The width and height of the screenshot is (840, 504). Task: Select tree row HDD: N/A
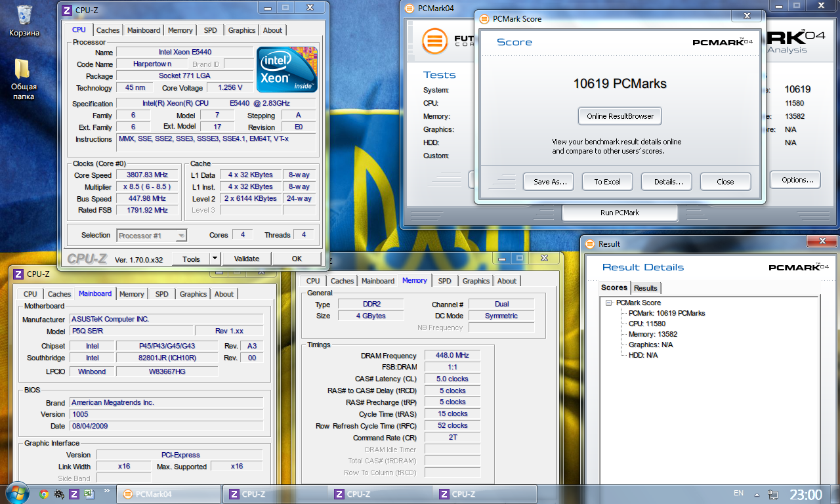(x=643, y=355)
